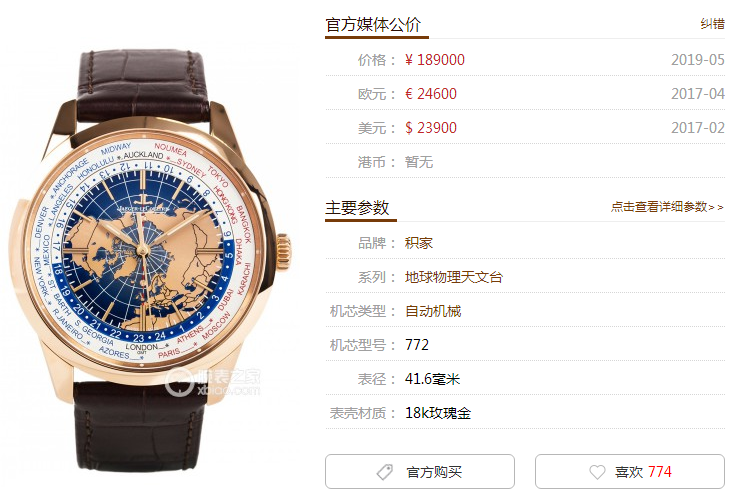Click the $ 23900 dollar price
This screenshot has width=739, height=497.
point(431,128)
